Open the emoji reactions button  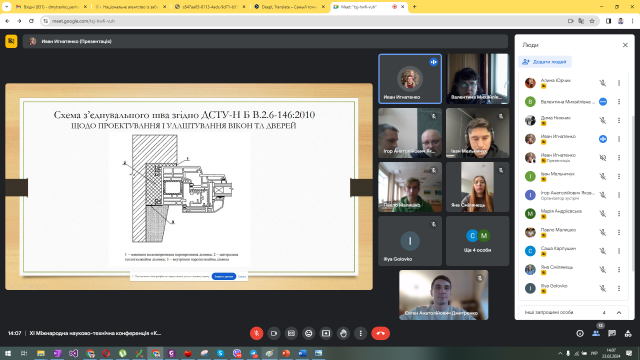click(x=309, y=333)
